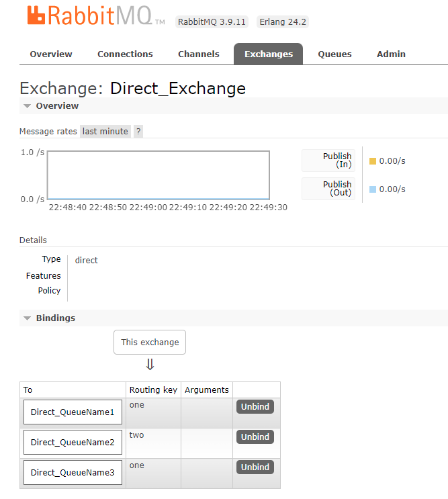This screenshot has height=499, width=448.
Task: Collapse the Bindings section triangle
Action: tap(28, 318)
